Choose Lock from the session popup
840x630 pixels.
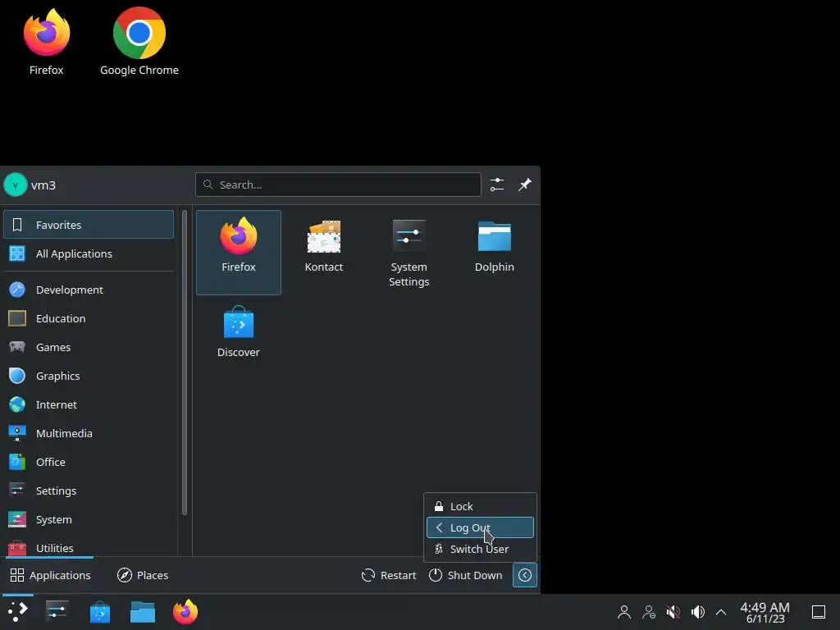click(x=480, y=506)
